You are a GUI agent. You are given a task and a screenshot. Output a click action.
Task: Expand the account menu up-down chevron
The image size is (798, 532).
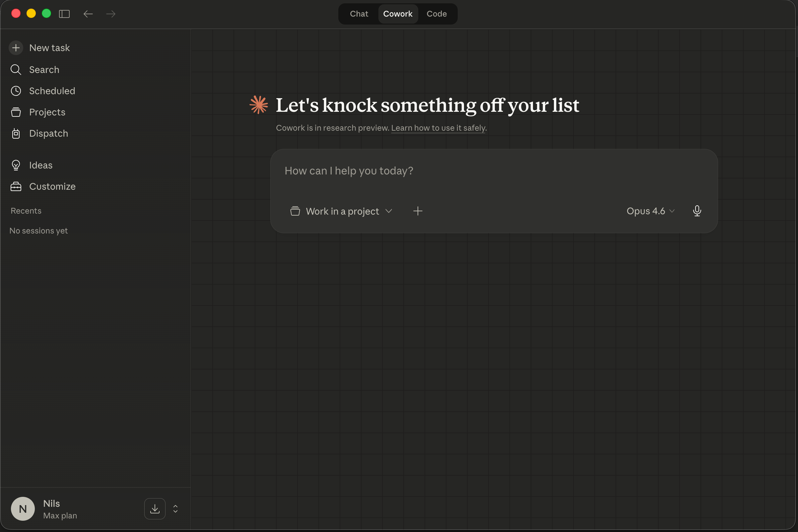coord(175,508)
